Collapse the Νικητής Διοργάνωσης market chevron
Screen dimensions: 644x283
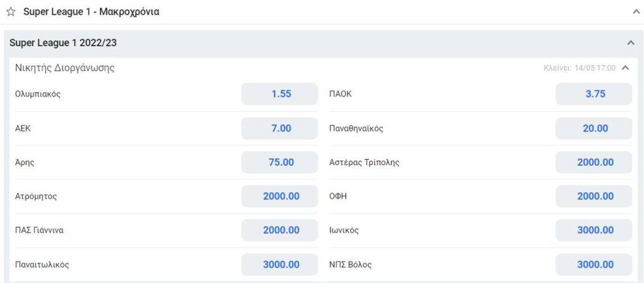[626, 68]
